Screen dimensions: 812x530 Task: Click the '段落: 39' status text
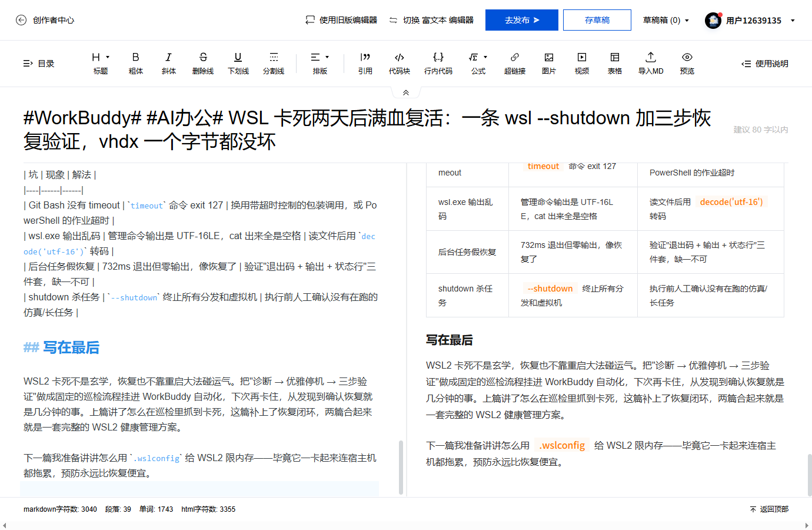[118, 509]
